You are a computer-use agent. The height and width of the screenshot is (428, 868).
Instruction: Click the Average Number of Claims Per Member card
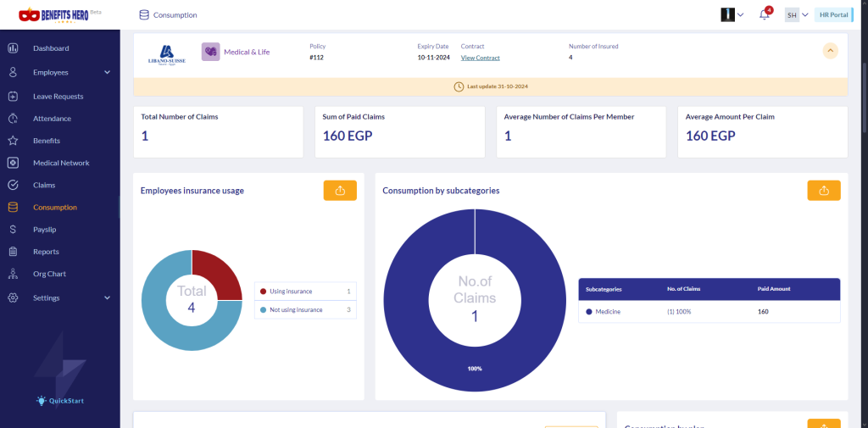coord(581,132)
